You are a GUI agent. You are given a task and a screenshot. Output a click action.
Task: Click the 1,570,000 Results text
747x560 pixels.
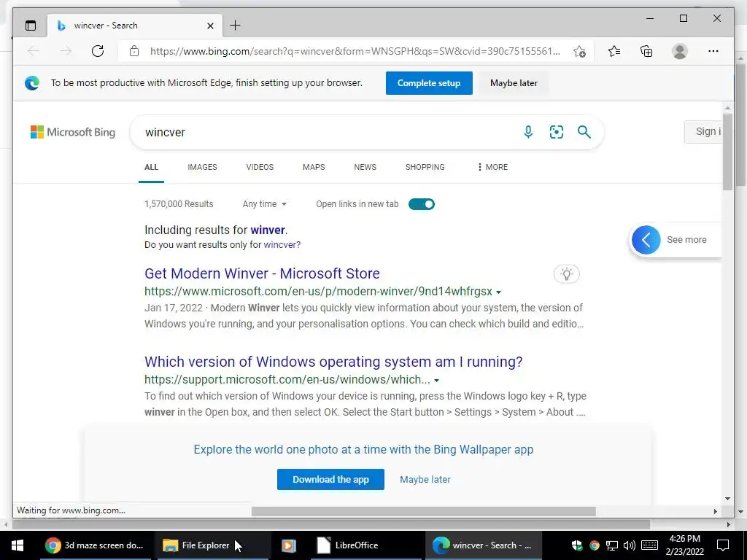point(179,204)
